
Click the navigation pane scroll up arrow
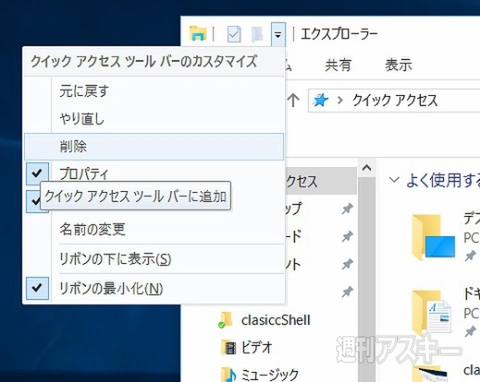tap(367, 168)
